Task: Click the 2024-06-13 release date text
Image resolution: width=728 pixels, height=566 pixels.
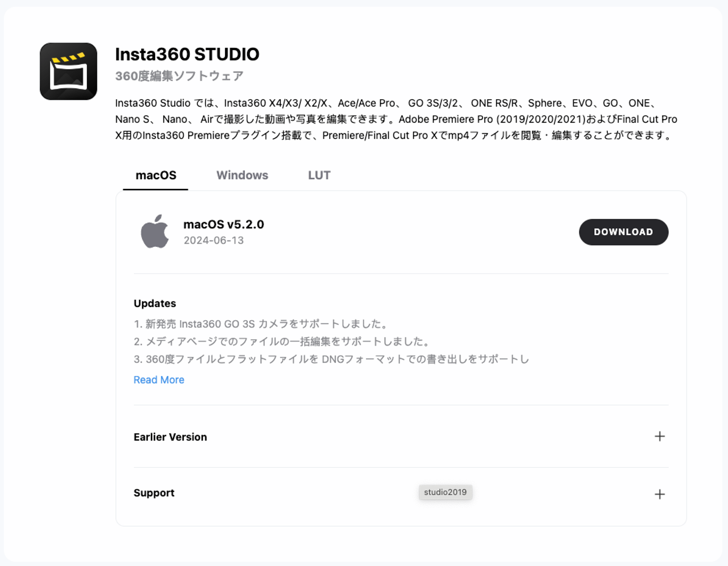Action: pos(213,240)
